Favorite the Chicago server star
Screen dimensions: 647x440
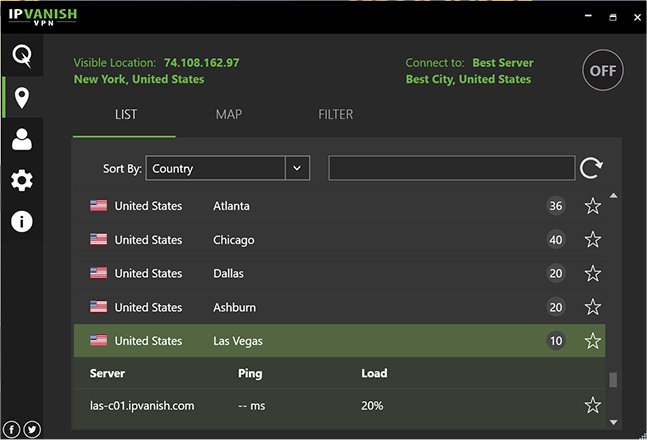click(593, 240)
